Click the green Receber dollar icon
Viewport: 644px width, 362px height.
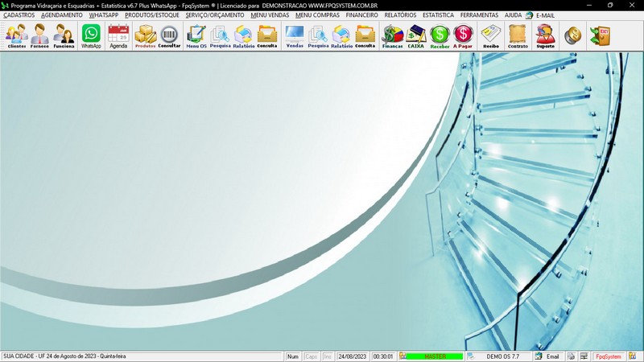[x=440, y=36]
